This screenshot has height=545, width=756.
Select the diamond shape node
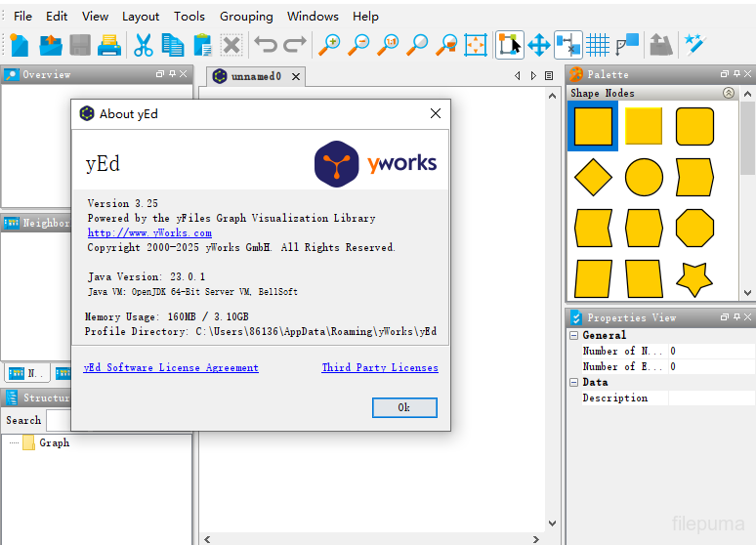(x=593, y=178)
